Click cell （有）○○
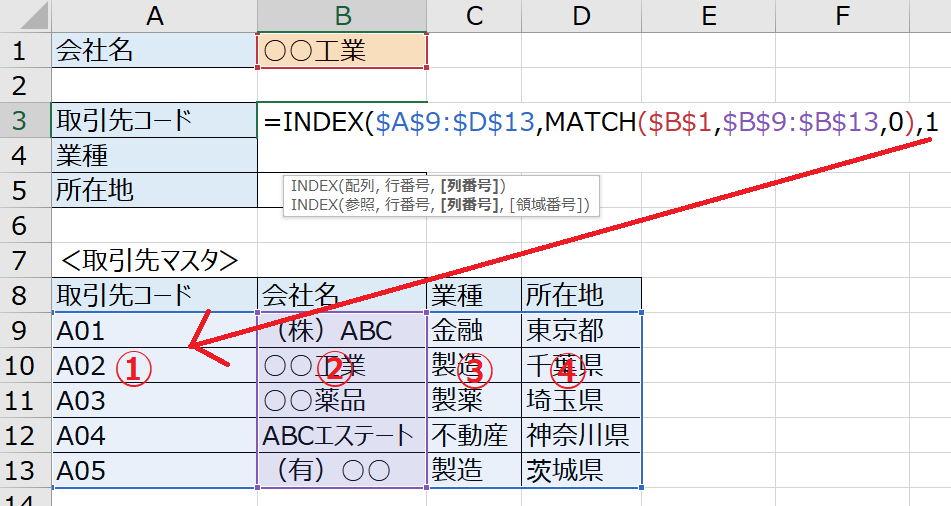The image size is (951, 506). pos(342,470)
